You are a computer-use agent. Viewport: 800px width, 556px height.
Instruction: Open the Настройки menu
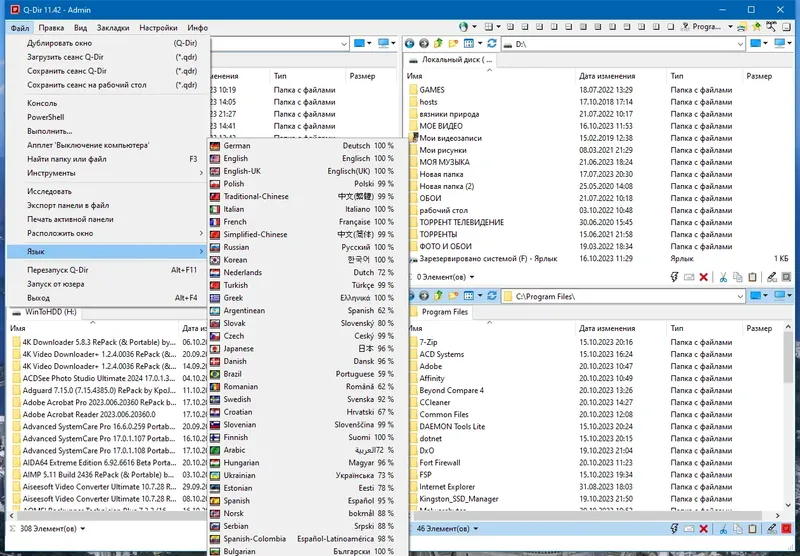click(158, 28)
